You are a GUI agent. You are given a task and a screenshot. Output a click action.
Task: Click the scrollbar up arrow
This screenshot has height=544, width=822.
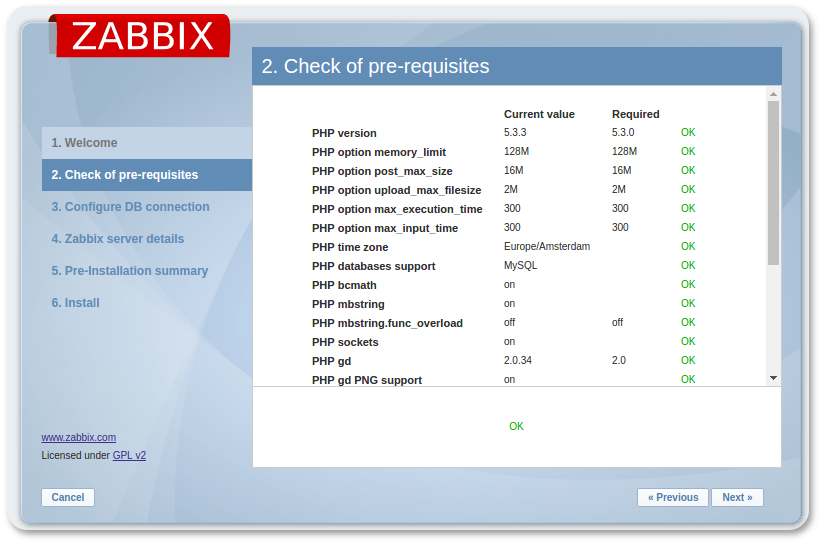773,94
